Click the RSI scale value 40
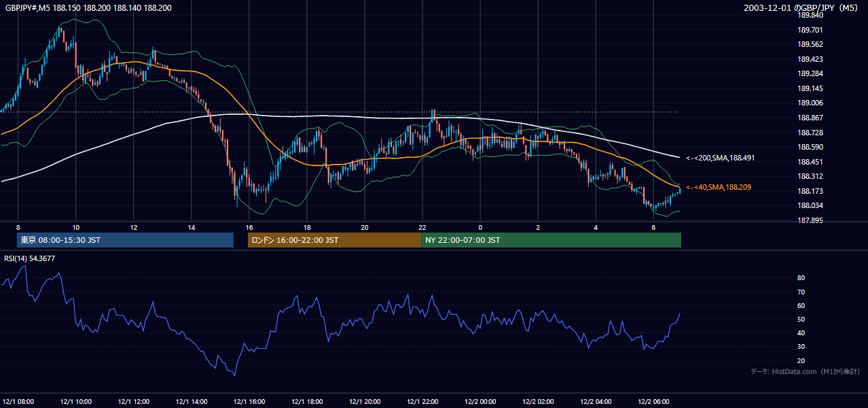 801,333
